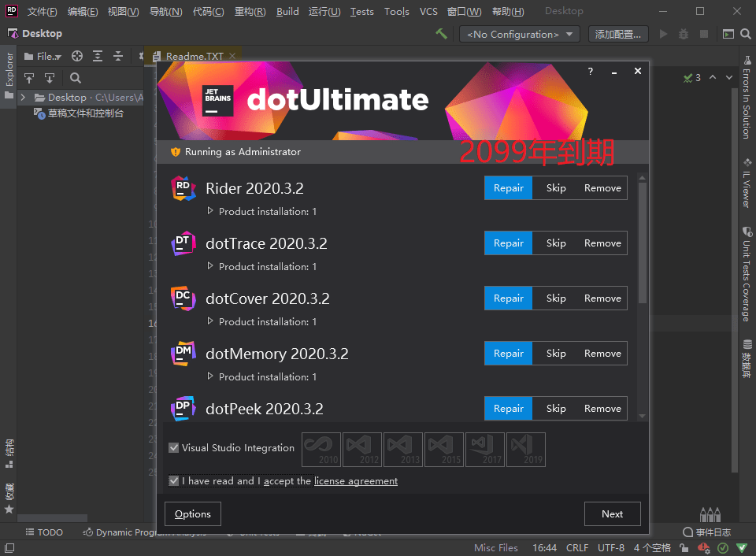Select Visual Studio 2010 integration icon
Screen dimensions: 756x556
pyautogui.click(x=321, y=450)
